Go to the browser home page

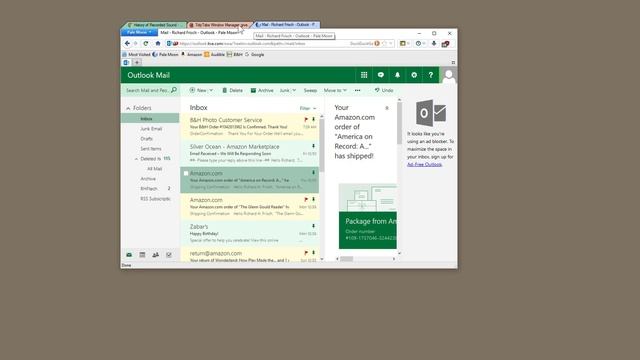[158, 43]
